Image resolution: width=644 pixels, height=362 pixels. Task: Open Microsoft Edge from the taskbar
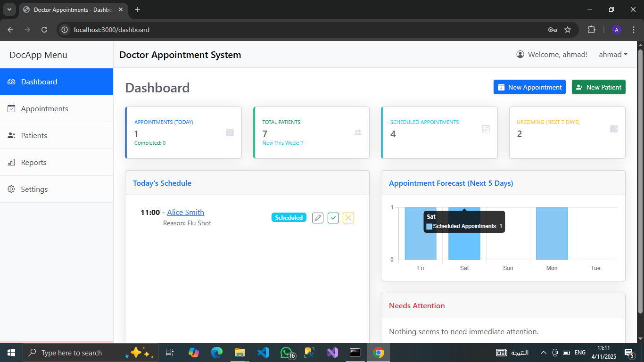tap(217, 353)
